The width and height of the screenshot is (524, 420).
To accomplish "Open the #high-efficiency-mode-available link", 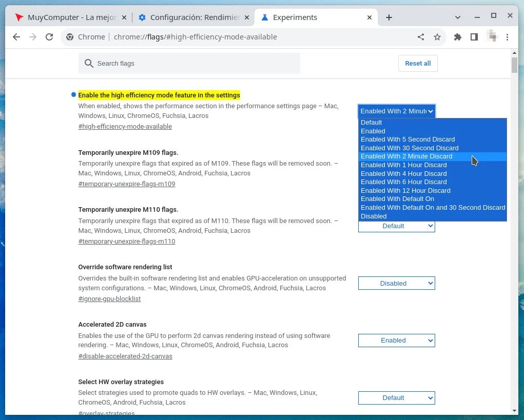I will click(125, 127).
